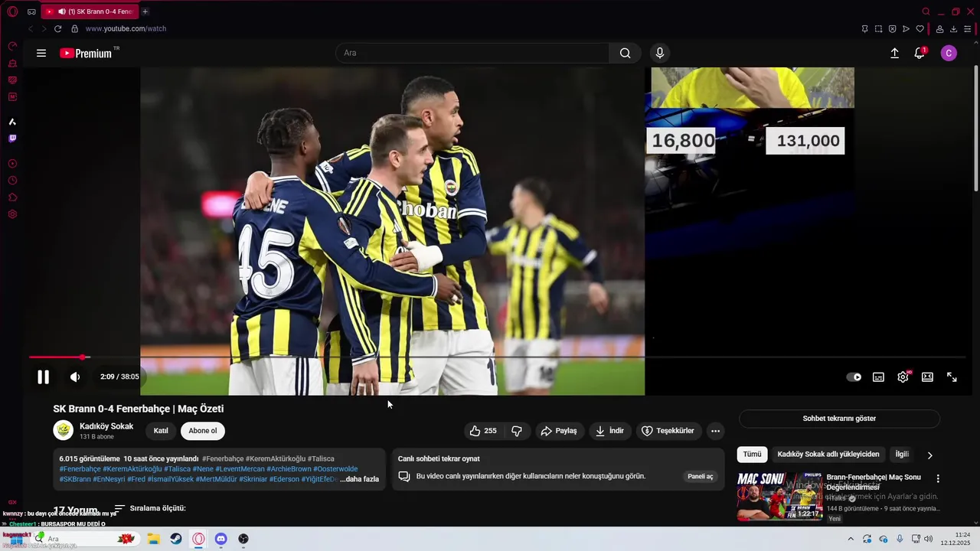This screenshot has width=980, height=551.
Task: Click İndir download button
Action: (x=610, y=431)
